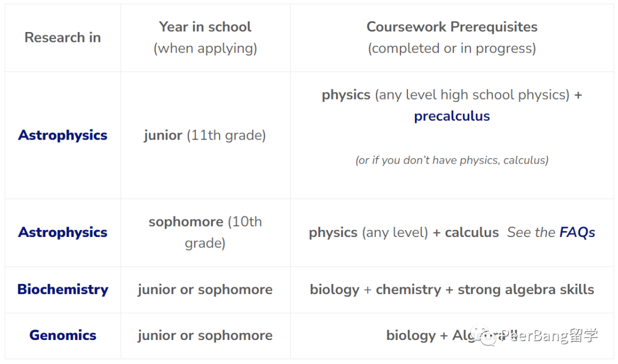The image size is (618, 364).
Task: Click the "Coursework Prerequisites" header text
Action: (x=451, y=27)
